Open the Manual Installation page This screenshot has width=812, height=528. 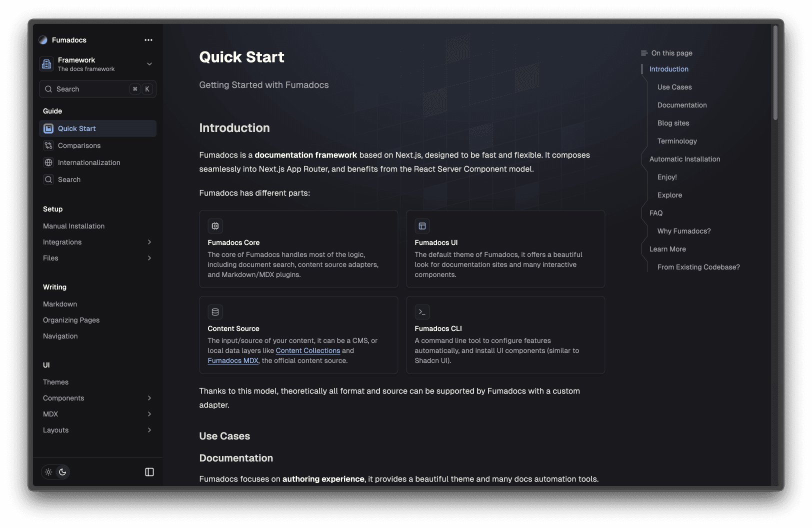coord(74,226)
